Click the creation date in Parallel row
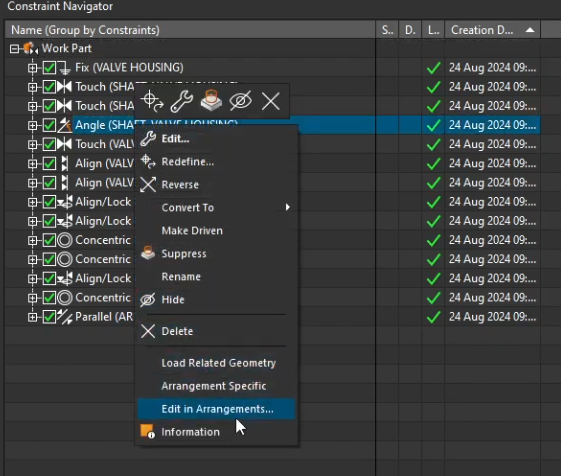The image size is (561, 476). tap(492, 317)
